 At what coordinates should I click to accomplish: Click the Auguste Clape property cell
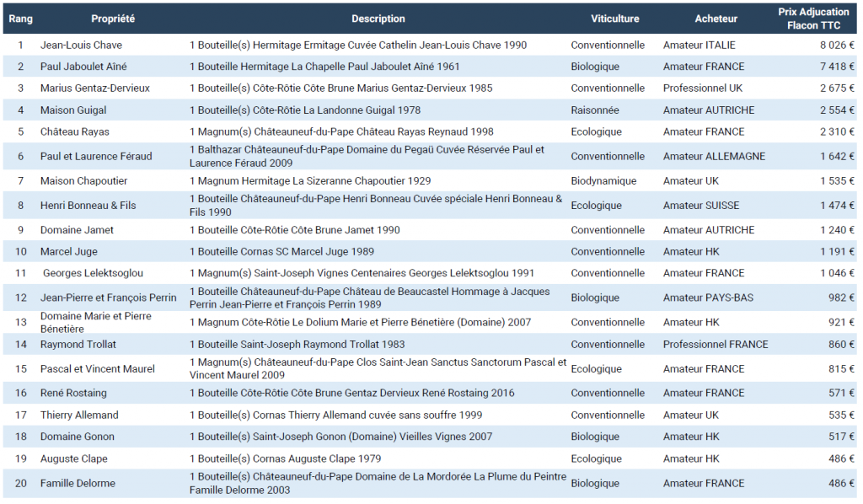(x=74, y=458)
